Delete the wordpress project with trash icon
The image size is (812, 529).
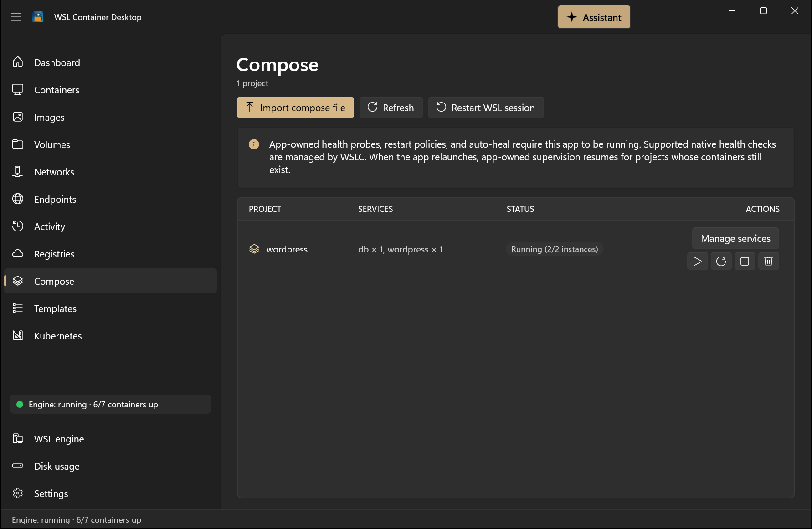coord(768,261)
